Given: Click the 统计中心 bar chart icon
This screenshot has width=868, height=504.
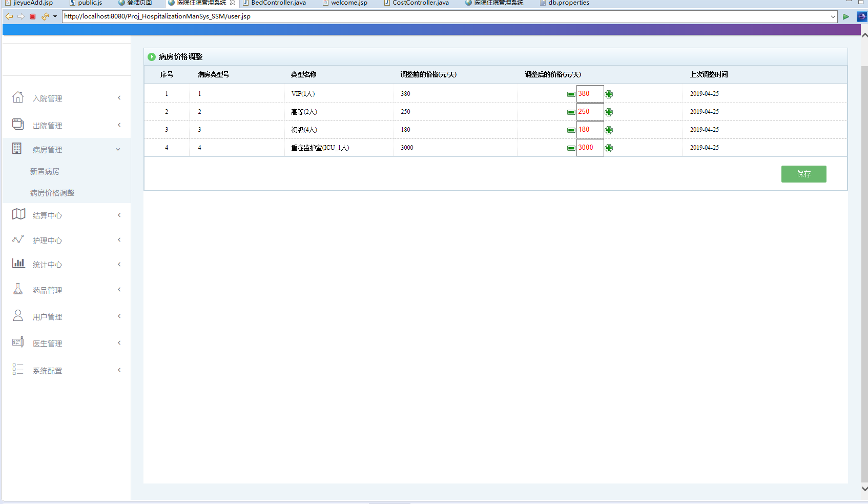Looking at the screenshot, I should (x=18, y=264).
